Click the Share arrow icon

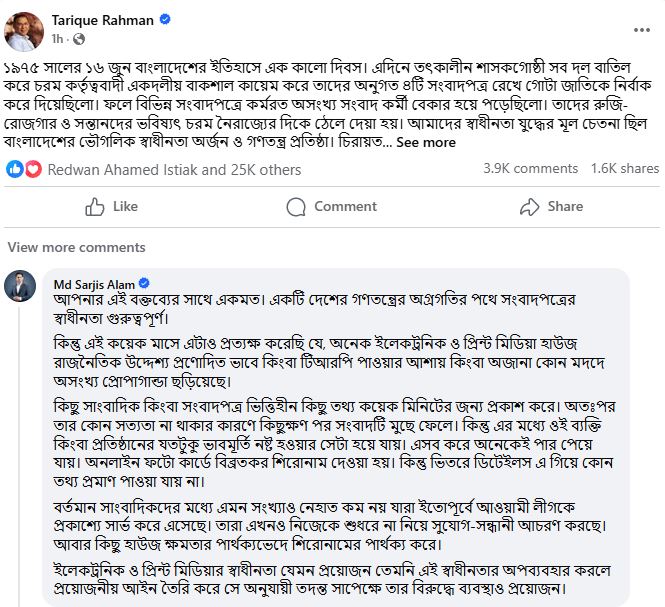click(x=529, y=207)
